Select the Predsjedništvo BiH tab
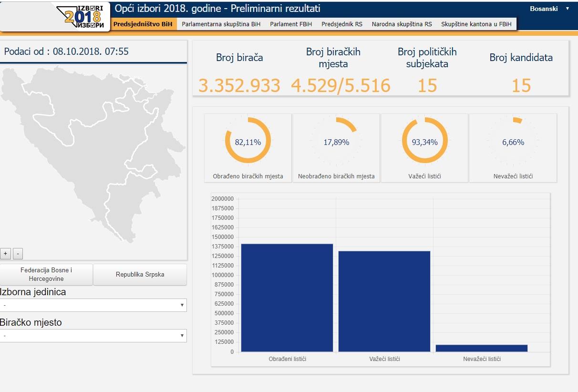This screenshot has height=392, width=578. pos(143,24)
